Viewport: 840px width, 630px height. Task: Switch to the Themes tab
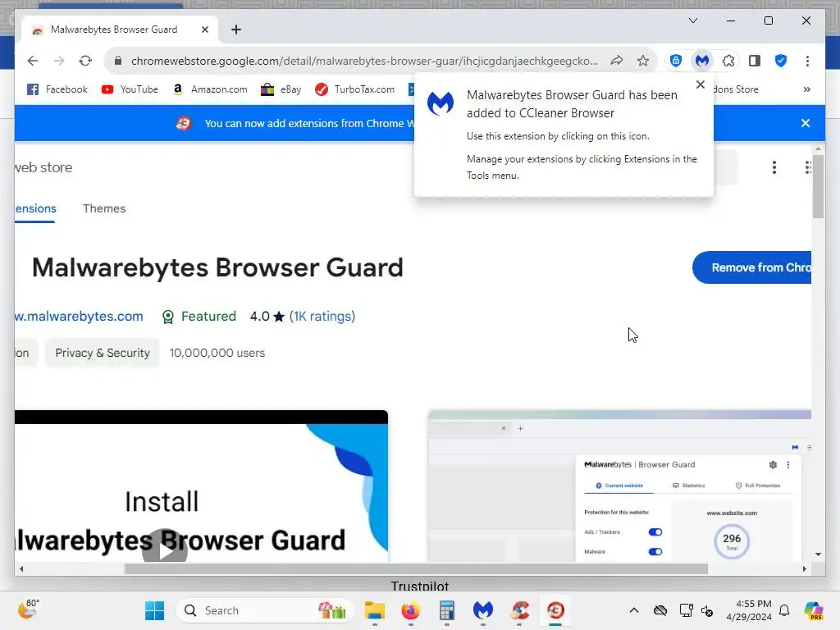pos(104,208)
